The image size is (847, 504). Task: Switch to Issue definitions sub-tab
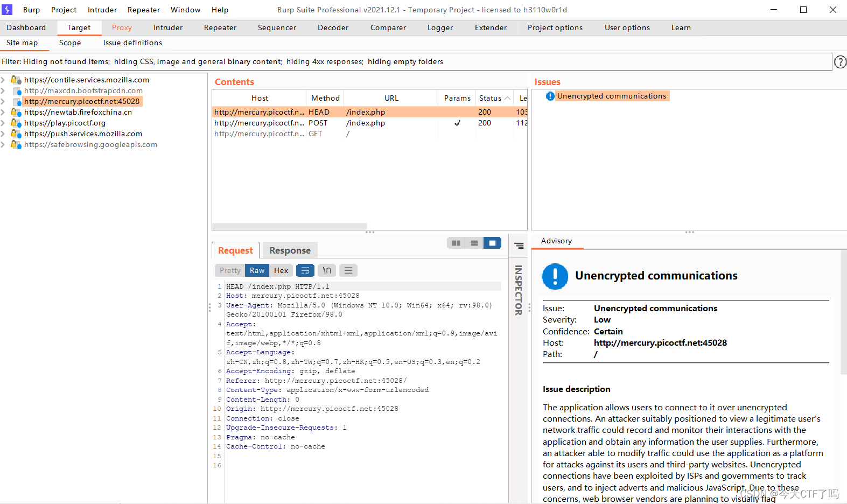[x=132, y=43]
